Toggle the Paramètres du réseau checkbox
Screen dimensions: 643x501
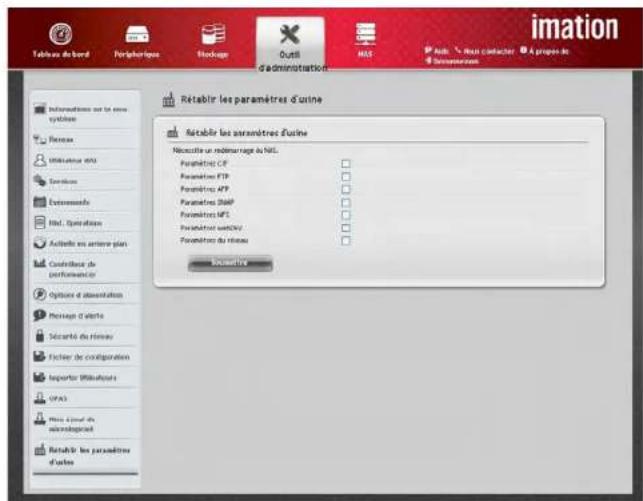coord(346,240)
